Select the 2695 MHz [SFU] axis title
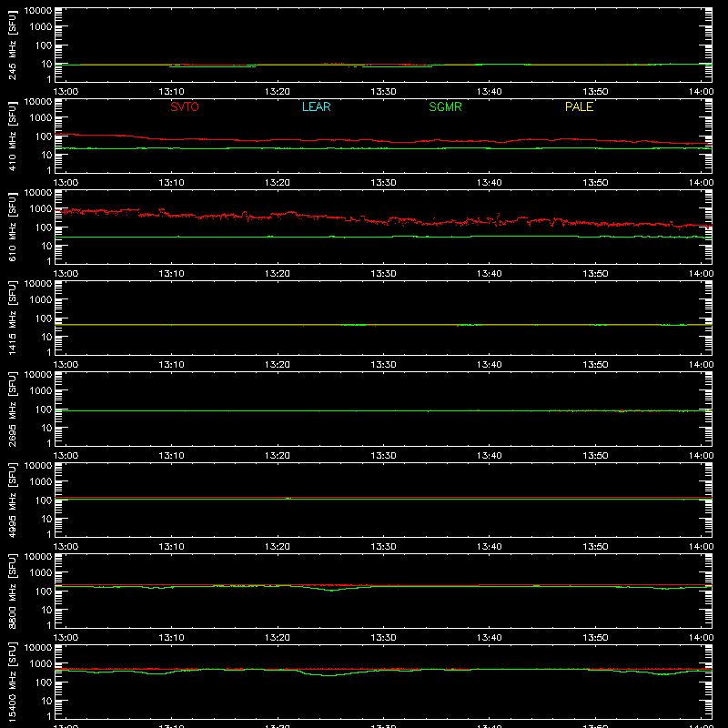This screenshot has height=728, width=728. point(13,409)
